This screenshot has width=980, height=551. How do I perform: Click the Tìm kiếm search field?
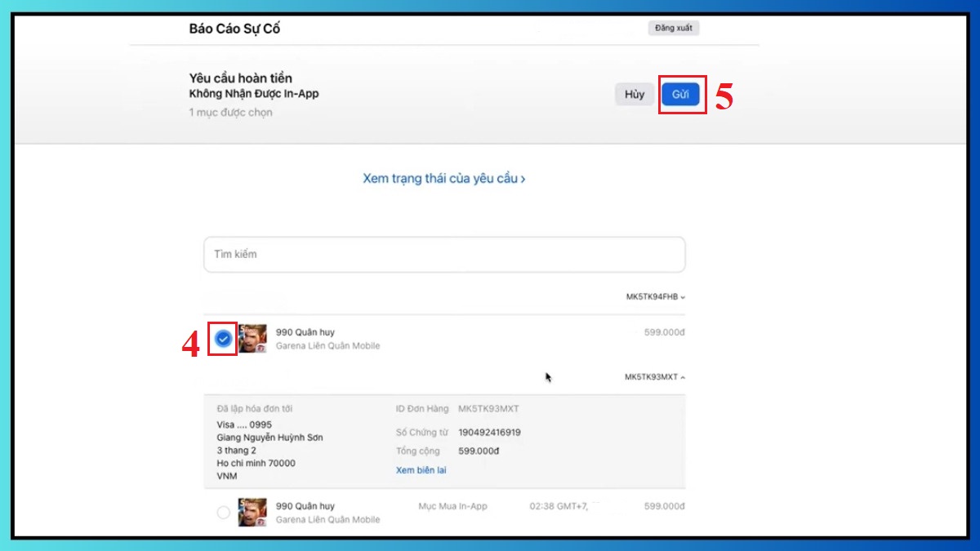(443, 254)
